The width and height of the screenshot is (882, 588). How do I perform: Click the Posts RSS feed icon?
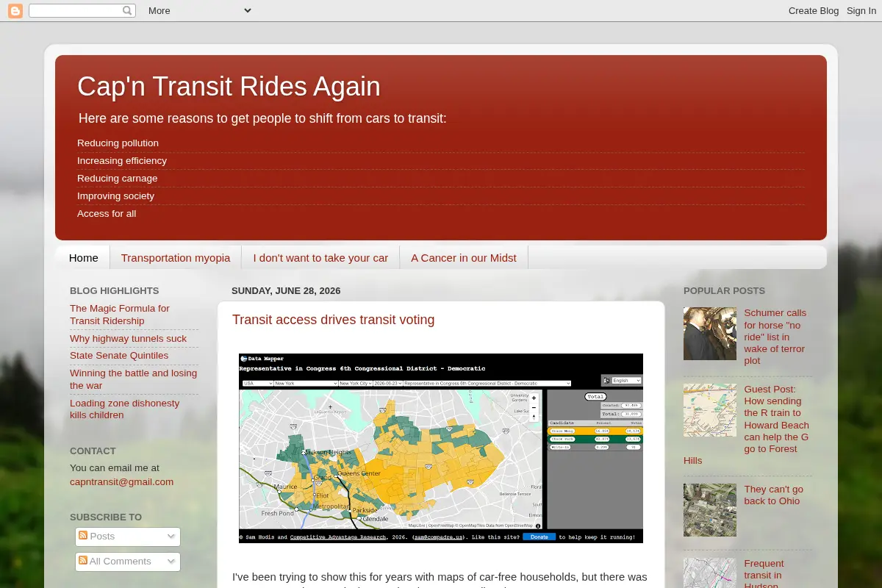pyautogui.click(x=83, y=536)
